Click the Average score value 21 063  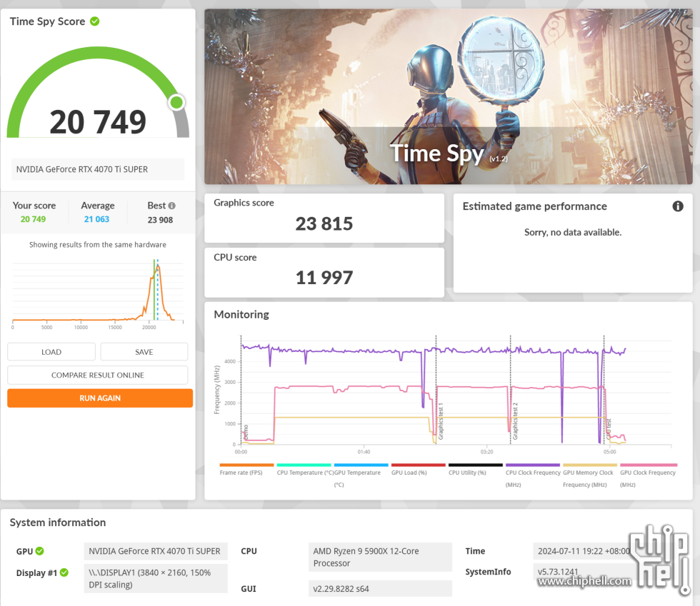[x=96, y=219]
